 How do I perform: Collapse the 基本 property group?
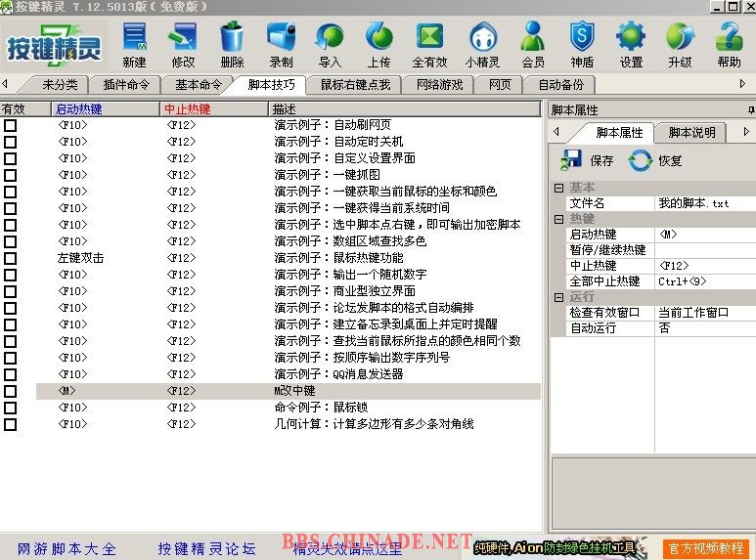(558, 187)
